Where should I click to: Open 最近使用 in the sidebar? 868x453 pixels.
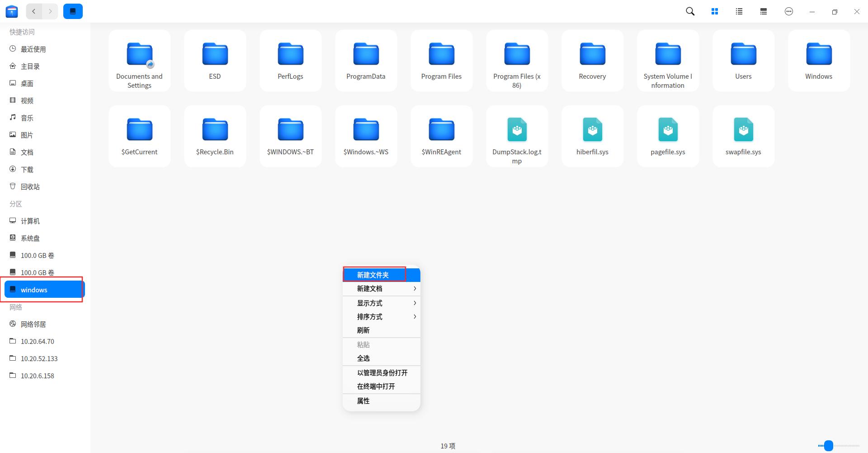click(45, 49)
